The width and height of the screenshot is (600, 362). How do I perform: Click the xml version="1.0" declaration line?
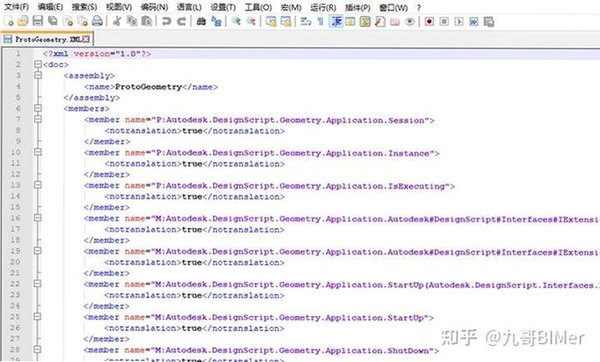[x=97, y=54]
